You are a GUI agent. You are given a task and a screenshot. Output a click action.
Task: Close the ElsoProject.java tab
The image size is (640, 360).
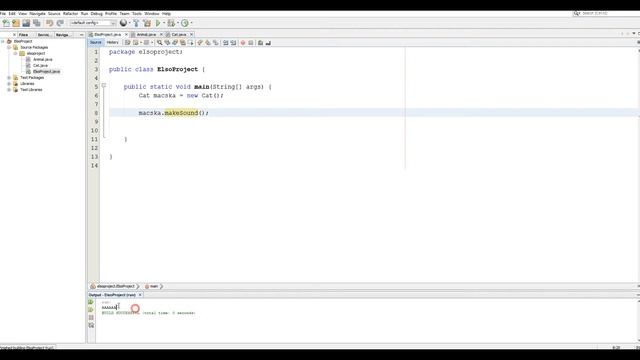tap(126, 35)
